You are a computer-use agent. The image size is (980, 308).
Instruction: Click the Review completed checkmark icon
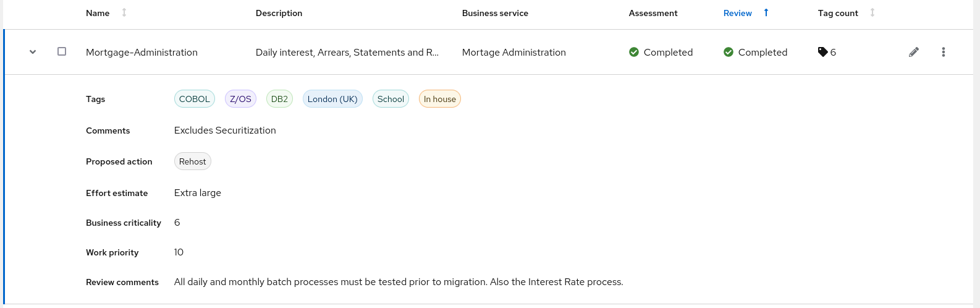click(x=729, y=52)
